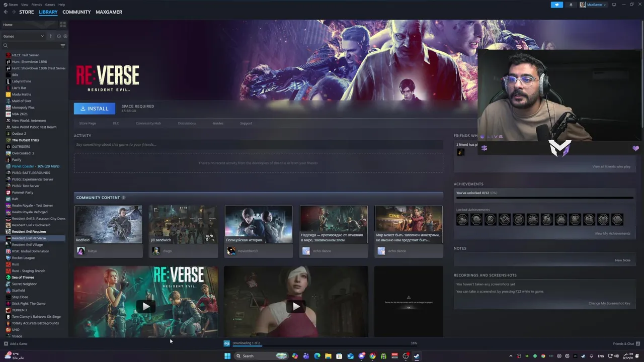The height and width of the screenshot is (362, 644).
Task: Click the downloads icon in the bottom bar
Action: (x=227, y=343)
